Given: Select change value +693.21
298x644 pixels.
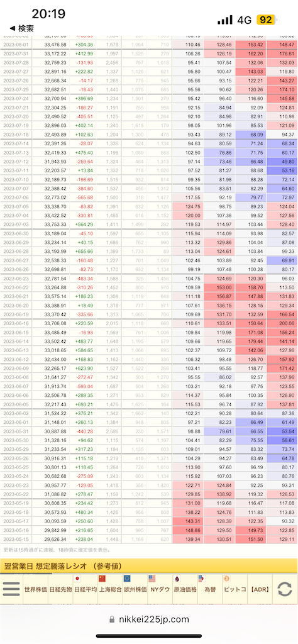Looking at the screenshot, I should pos(84,404).
